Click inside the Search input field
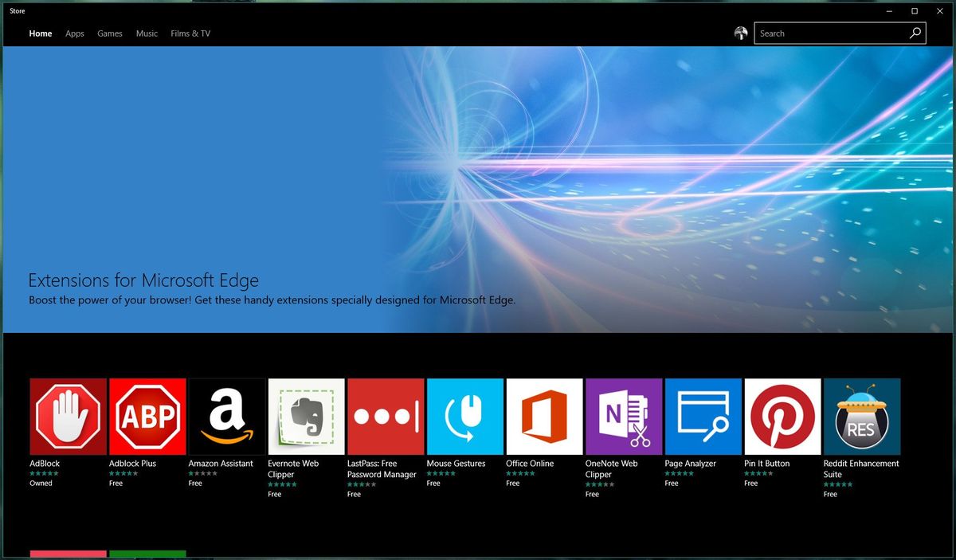The image size is (956, 560). point(829,33)
